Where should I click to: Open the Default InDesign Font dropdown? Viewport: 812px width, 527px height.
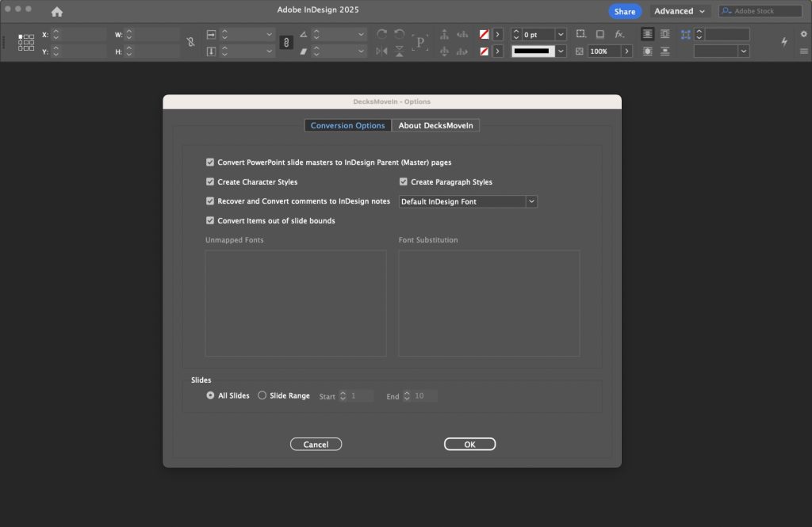531,201
